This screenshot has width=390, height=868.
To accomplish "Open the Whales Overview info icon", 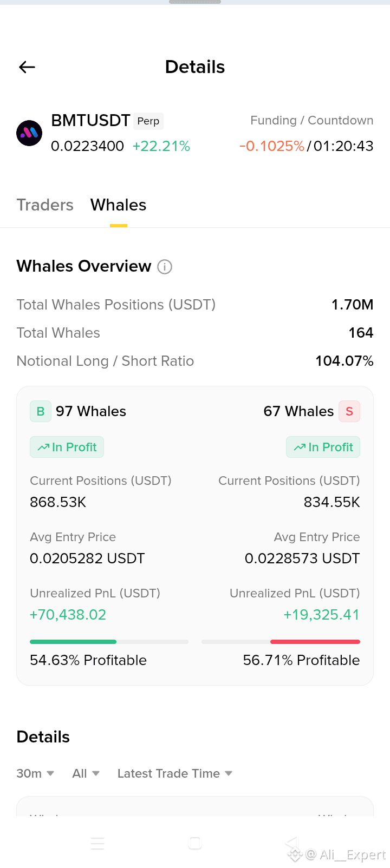I will pos(165,267).
